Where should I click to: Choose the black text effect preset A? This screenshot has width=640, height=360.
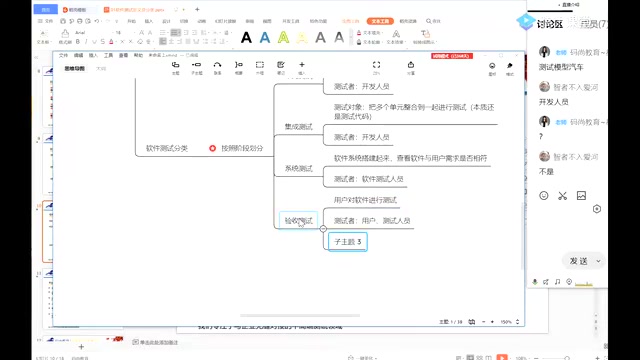246,38
